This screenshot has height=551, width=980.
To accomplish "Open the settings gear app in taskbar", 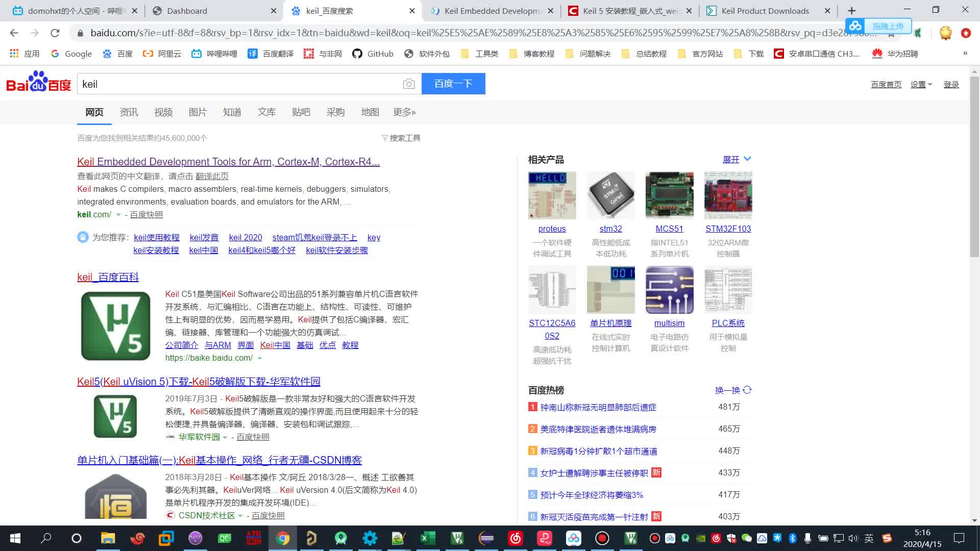I will [370, 538].
